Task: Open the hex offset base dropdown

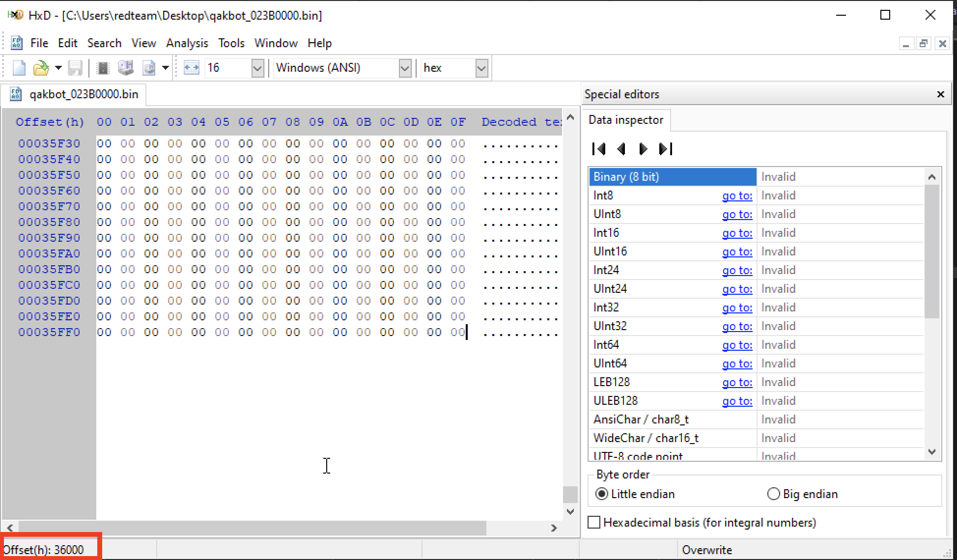Action: [x=481, y=68]
